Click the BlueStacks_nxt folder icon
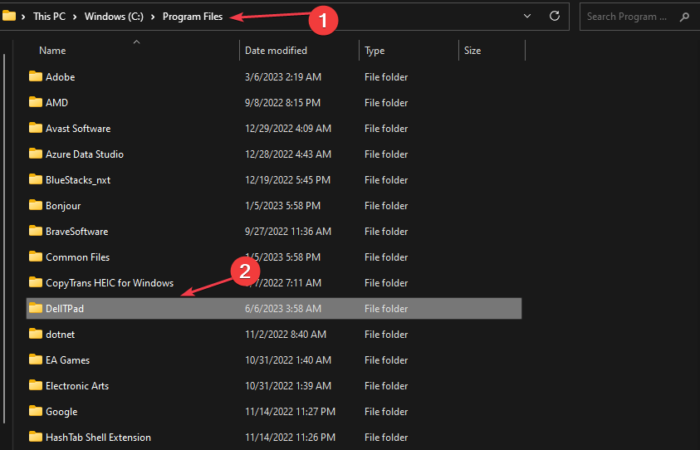This screenshot has height=450, width=700. coord(35,179)
